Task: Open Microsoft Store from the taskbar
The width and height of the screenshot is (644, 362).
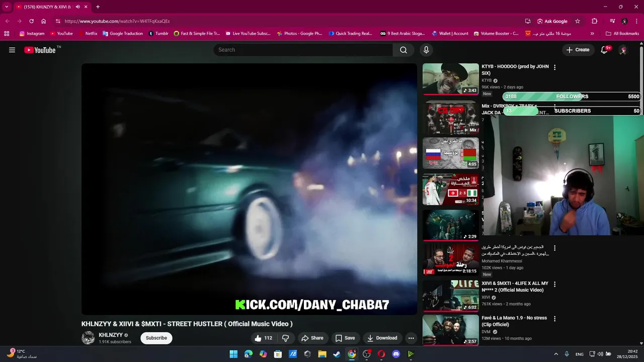Action: [278, 354]
